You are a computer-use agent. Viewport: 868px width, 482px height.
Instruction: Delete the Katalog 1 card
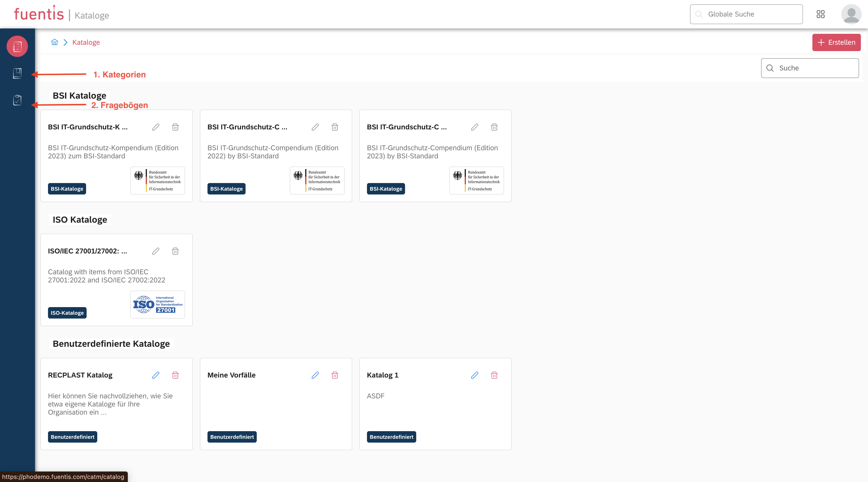point(494,375)
